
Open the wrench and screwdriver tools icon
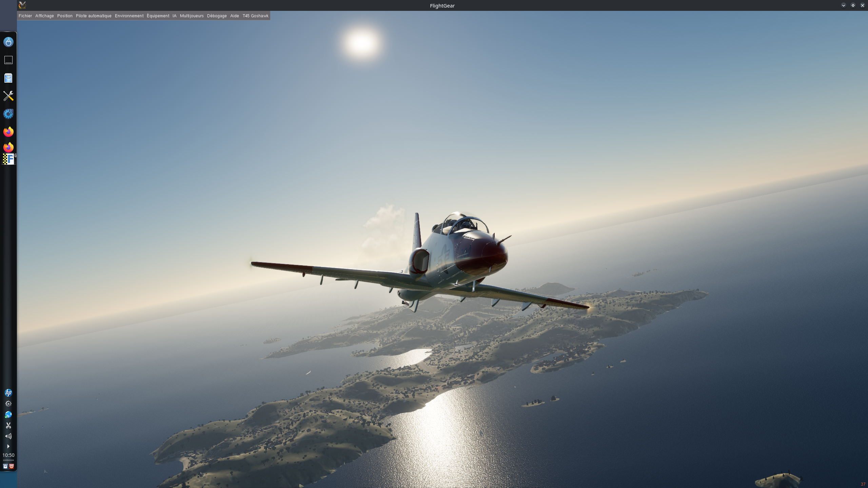click(8, 96)
